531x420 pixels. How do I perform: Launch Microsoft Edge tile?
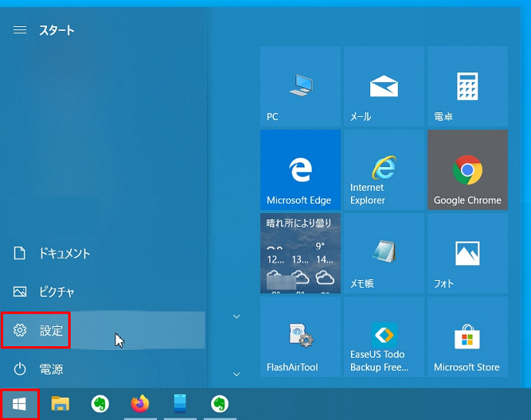[x=300, y=170]
